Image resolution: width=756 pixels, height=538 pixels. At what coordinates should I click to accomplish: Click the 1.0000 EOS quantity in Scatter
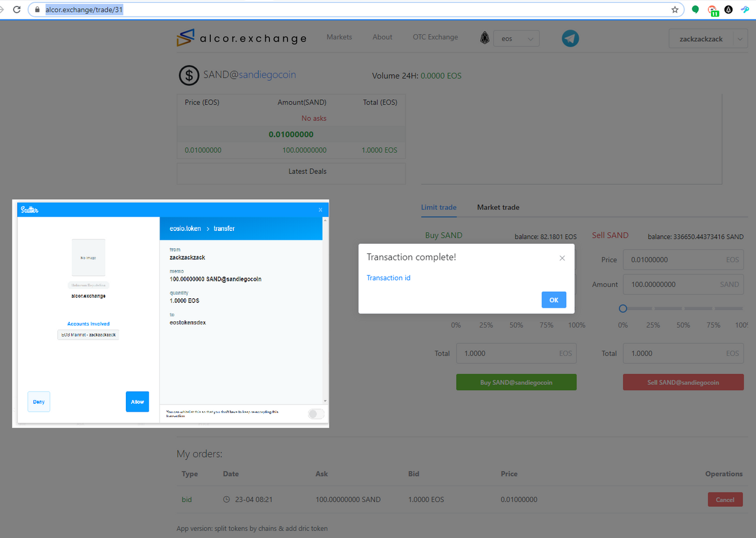click(x=184, y=301)
